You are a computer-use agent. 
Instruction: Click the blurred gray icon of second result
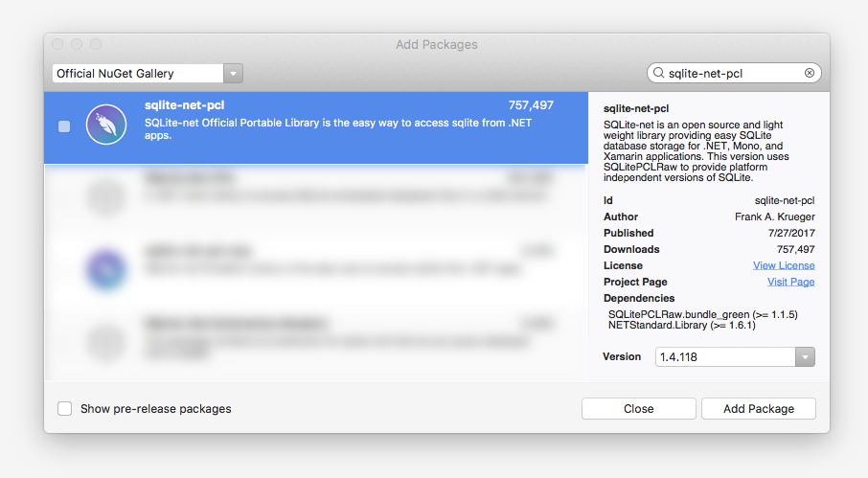(106, 197)
